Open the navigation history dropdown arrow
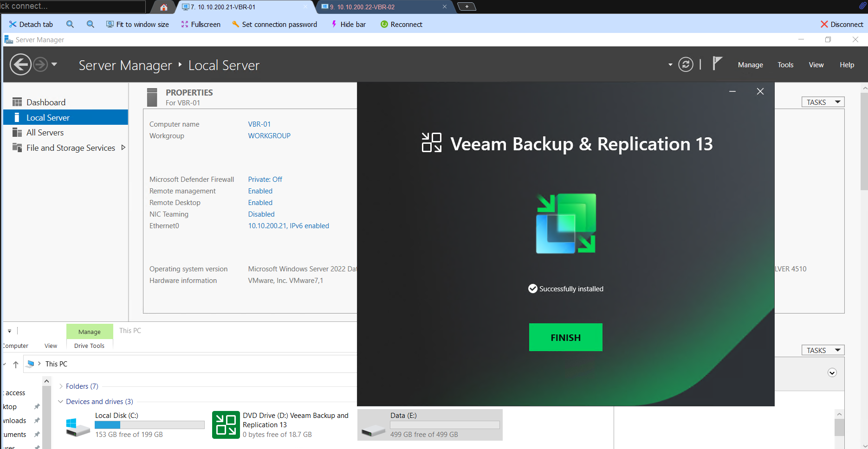Image resolution: width=868 pixels, height=449 pixels. [54, 64]
